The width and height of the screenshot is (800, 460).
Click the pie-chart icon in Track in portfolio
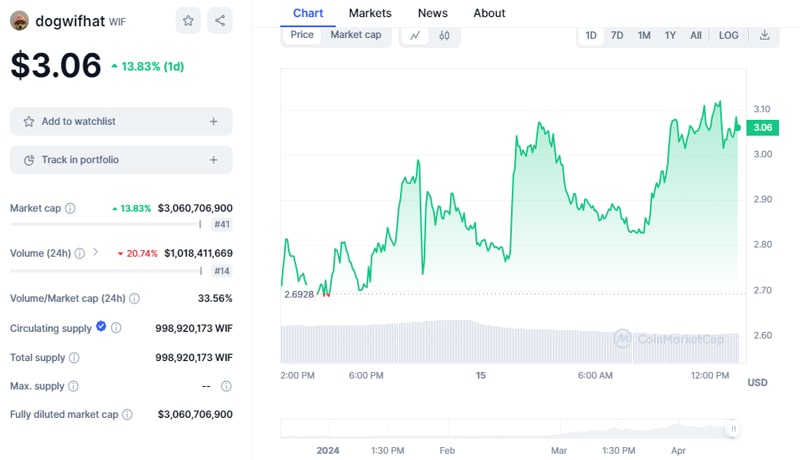[x=29, y=160]
